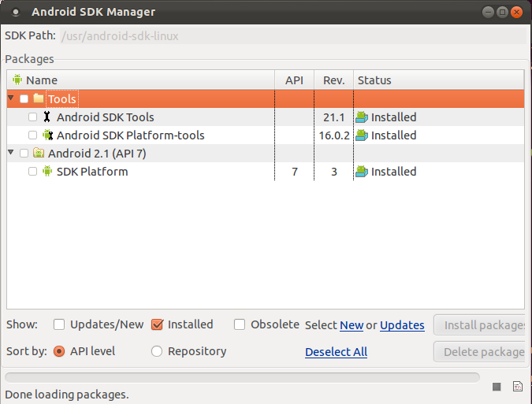Select Repository sort radio button

157,351
